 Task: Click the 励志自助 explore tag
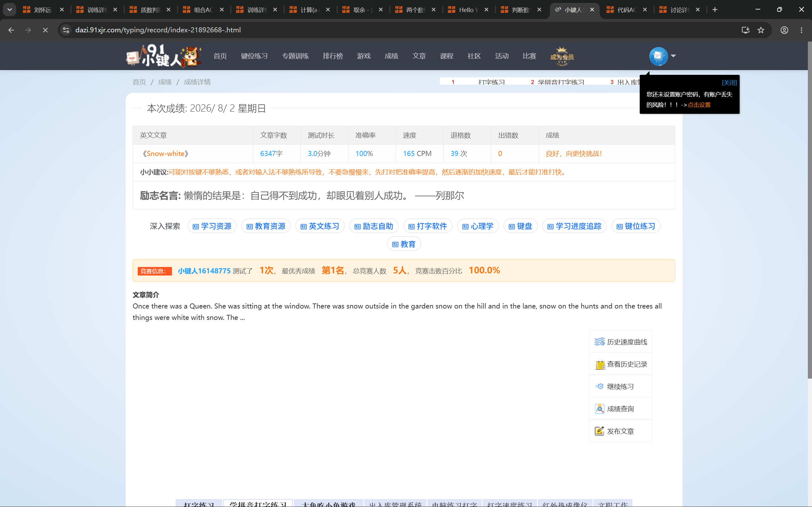374,226
